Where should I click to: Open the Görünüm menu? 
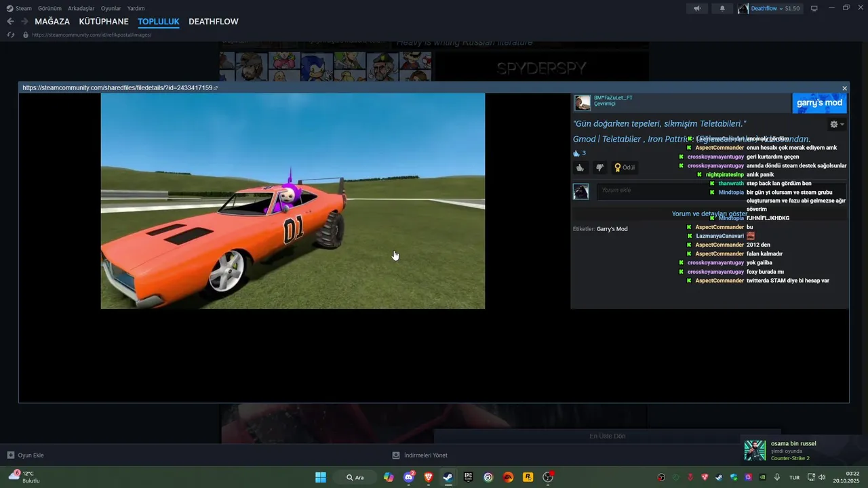(50, 8)
